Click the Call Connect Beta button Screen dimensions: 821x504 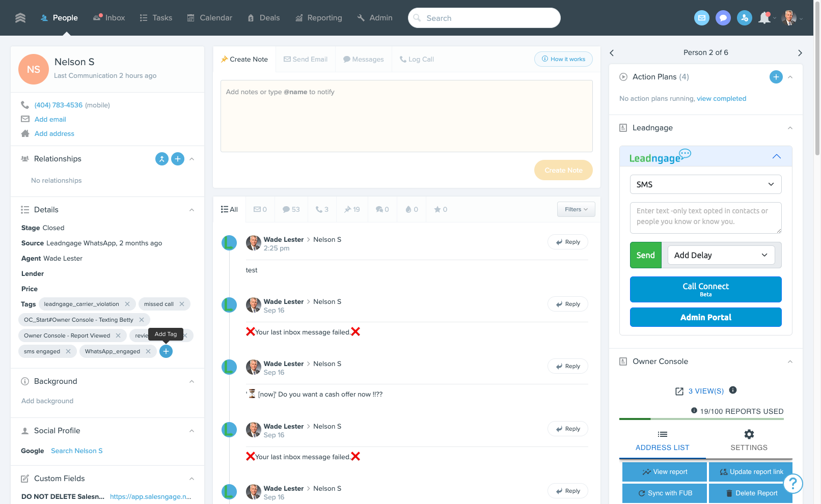pyautogui.click(x=706, y=290)
